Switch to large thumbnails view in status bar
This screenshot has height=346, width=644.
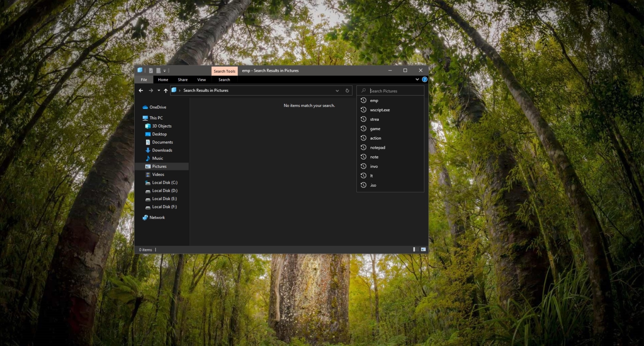coord(423,249)
